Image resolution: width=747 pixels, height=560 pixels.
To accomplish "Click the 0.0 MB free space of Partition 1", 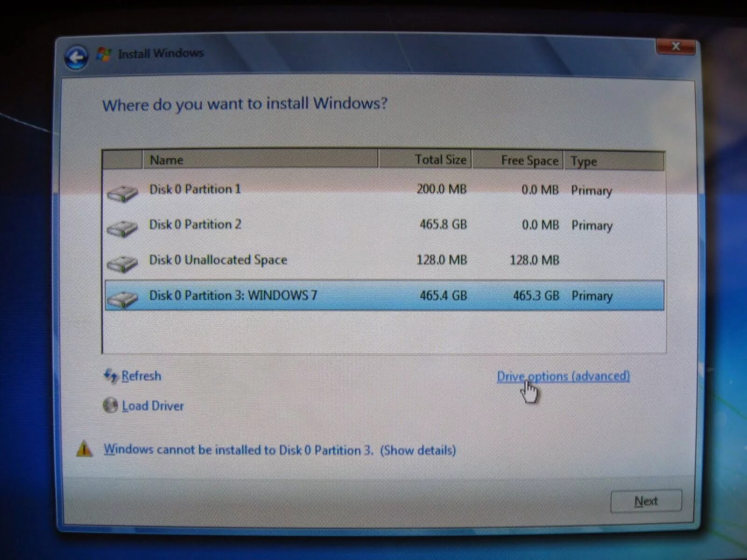I will pyautogui.click(x=540, y=189).
